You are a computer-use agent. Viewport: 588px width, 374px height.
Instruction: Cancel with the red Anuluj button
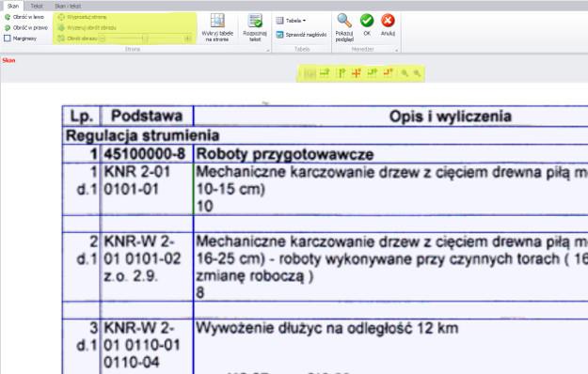tap(388, 24)
